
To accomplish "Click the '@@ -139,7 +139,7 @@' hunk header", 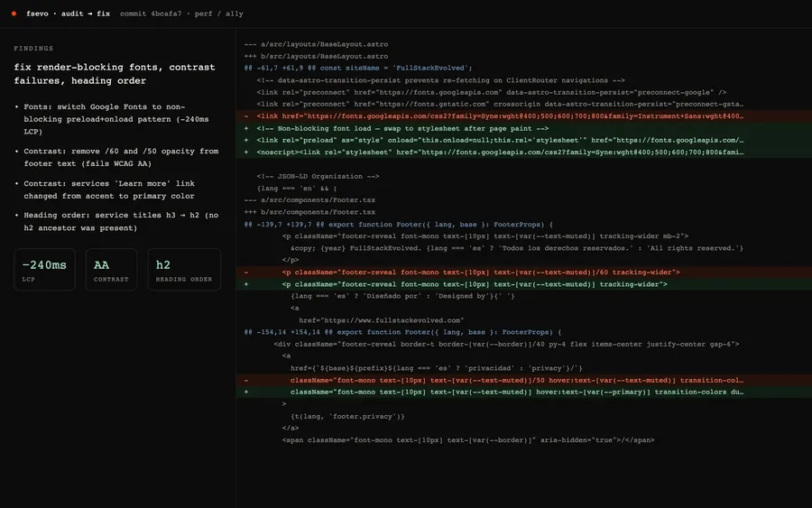I will [x=398, y=225].
